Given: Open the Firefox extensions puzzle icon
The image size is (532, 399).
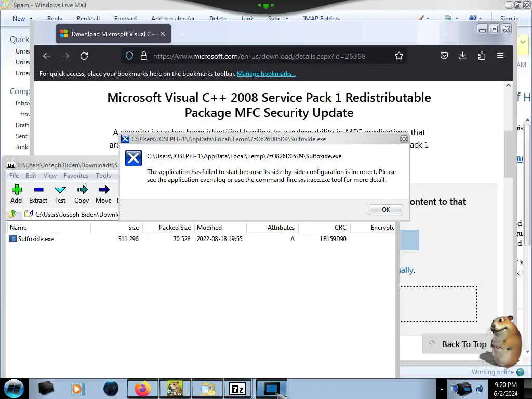Looking at the screenshot, I should (482, 56).
